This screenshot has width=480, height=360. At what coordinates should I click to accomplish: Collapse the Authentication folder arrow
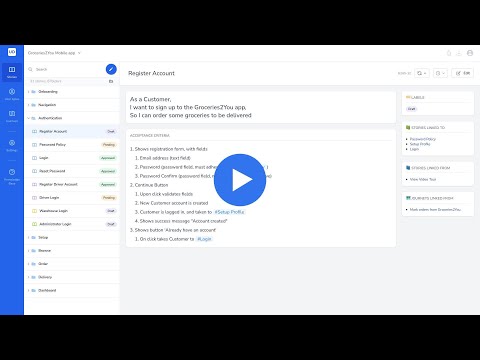coord(28,118)
